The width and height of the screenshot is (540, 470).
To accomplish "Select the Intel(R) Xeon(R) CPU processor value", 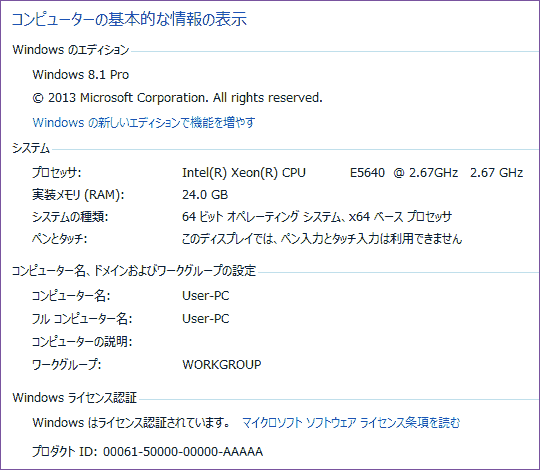I will (352, 173).
